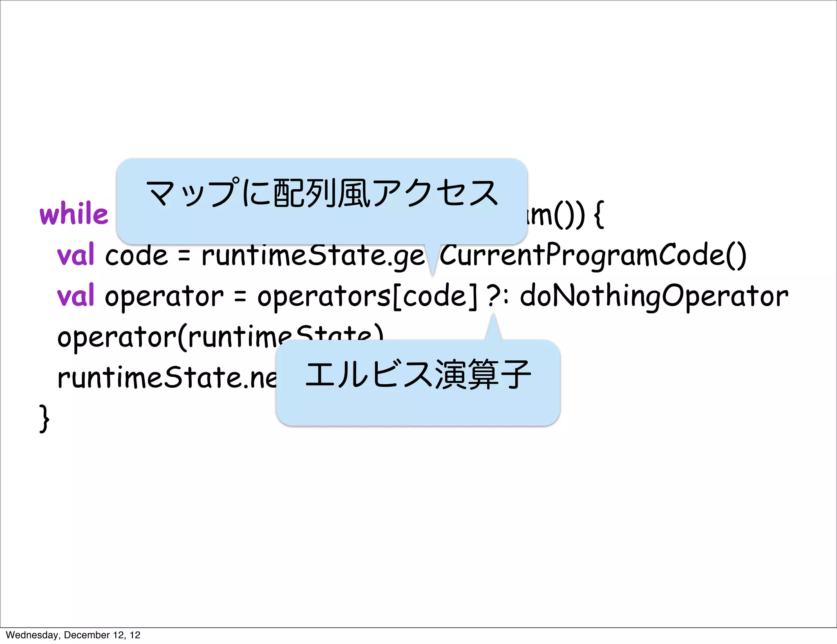The width and height of the screenshot is (837, 644).
Task: Click 'runtimeState.ne' text on the last code line
Action: 168,378
